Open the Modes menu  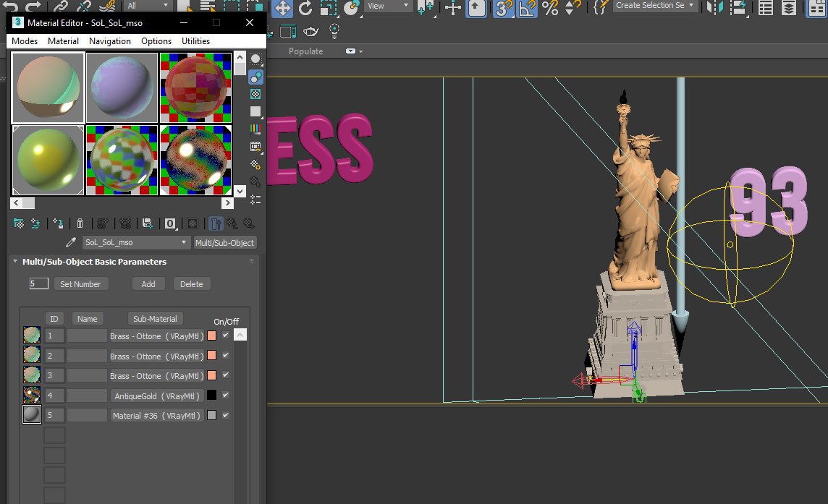tap(25, 41)
